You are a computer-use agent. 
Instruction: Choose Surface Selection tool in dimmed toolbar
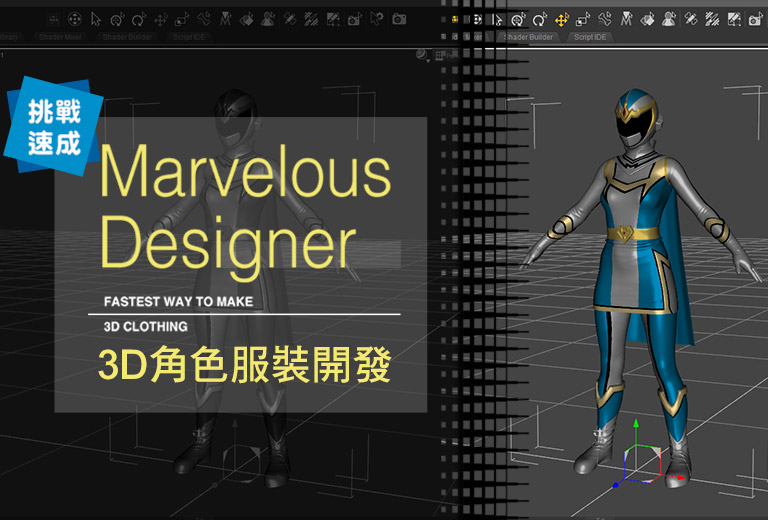pos(246,20)
